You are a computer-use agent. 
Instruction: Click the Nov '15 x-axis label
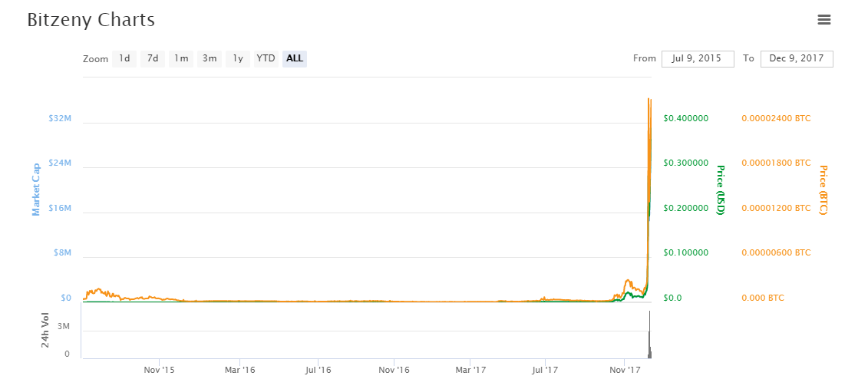[x=159, y=371]
